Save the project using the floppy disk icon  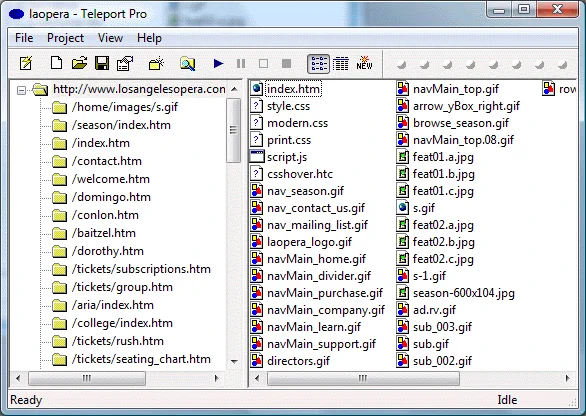102,63
